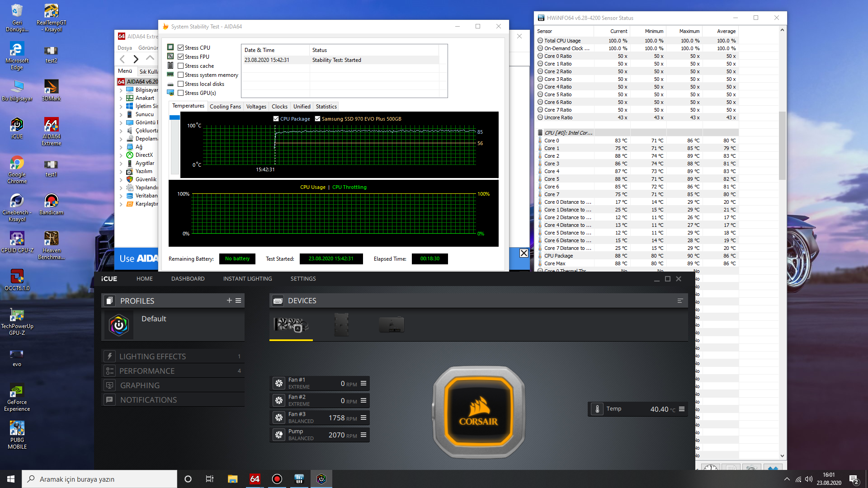Expand Güvenlik tree node in AIDA64
868x488 pixels.
(x=121, y=180)
